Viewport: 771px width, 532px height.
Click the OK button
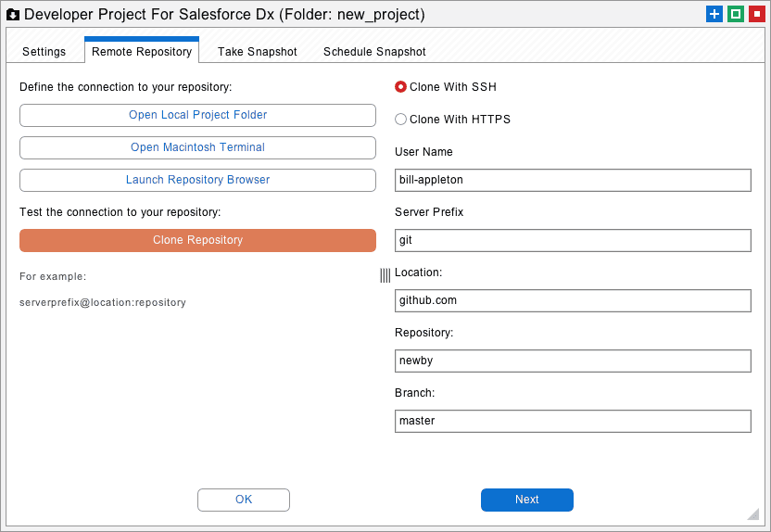(244, 500)
